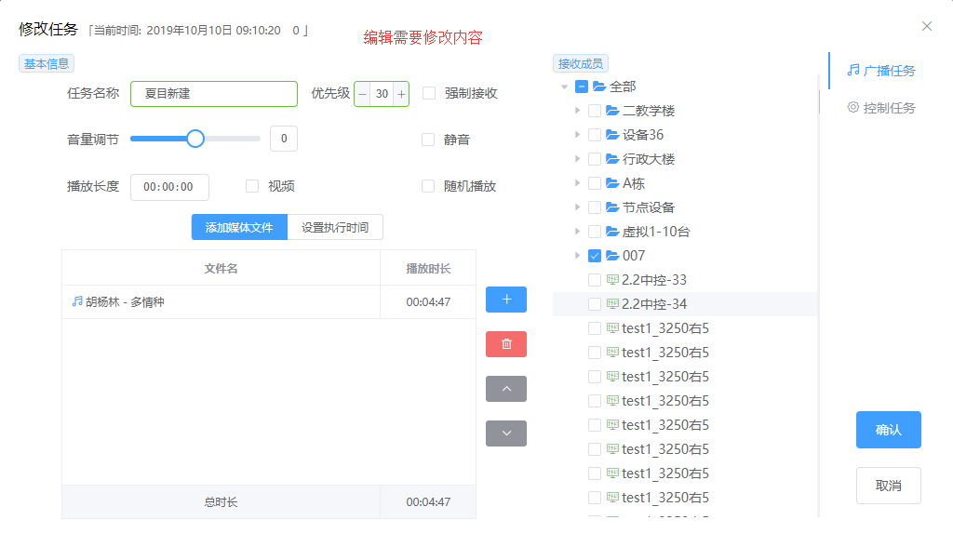The image size is (953, 560).
Task: Click the 取消 cancel button
Action: 888,486
